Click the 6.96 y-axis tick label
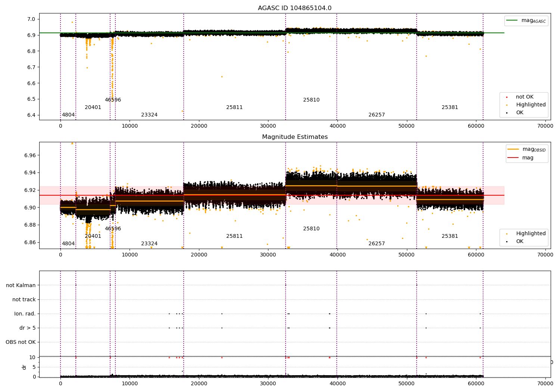The height and width of the screenshot is (392, 560). coord(29,156)
